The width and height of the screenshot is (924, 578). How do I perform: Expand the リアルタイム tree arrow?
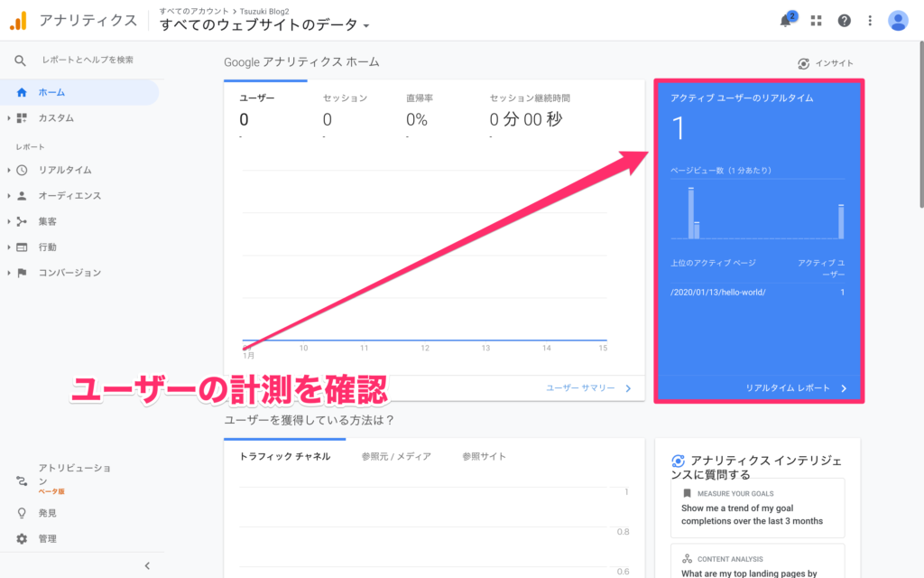9,170
